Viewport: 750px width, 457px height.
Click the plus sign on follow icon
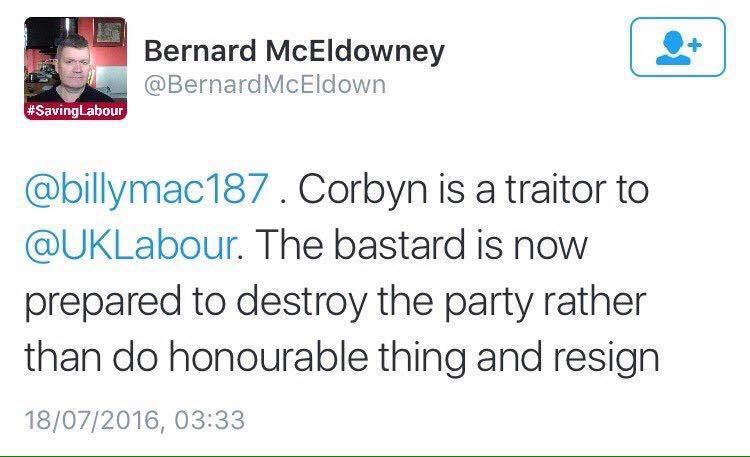[695, 45]
